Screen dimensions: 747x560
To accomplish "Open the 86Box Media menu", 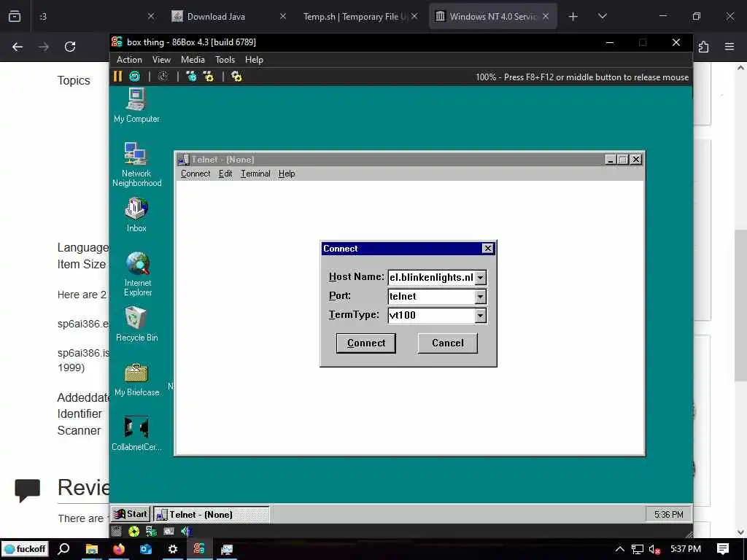I will 193,60.
